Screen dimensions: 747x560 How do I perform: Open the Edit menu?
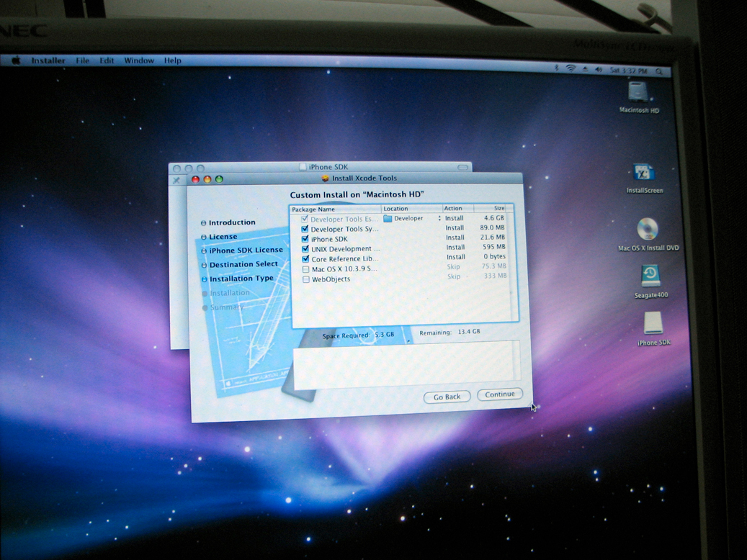[x=107, y=60]
